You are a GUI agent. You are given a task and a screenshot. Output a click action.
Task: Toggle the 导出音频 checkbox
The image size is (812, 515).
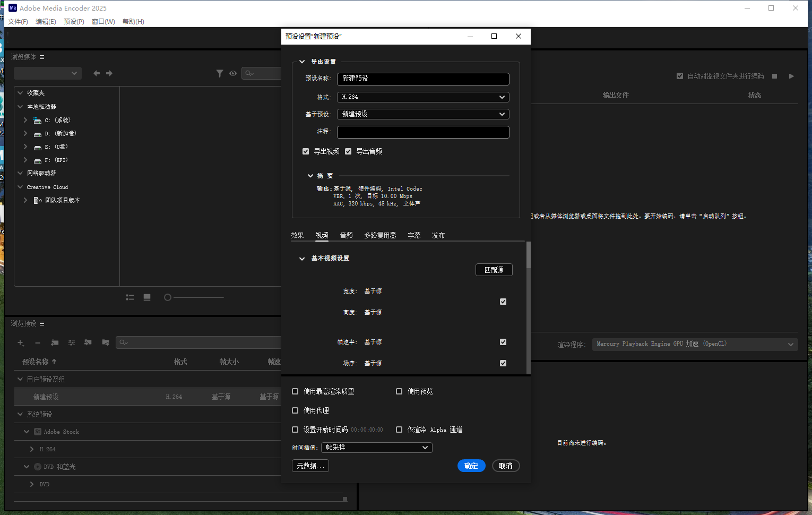pos(348,151)
